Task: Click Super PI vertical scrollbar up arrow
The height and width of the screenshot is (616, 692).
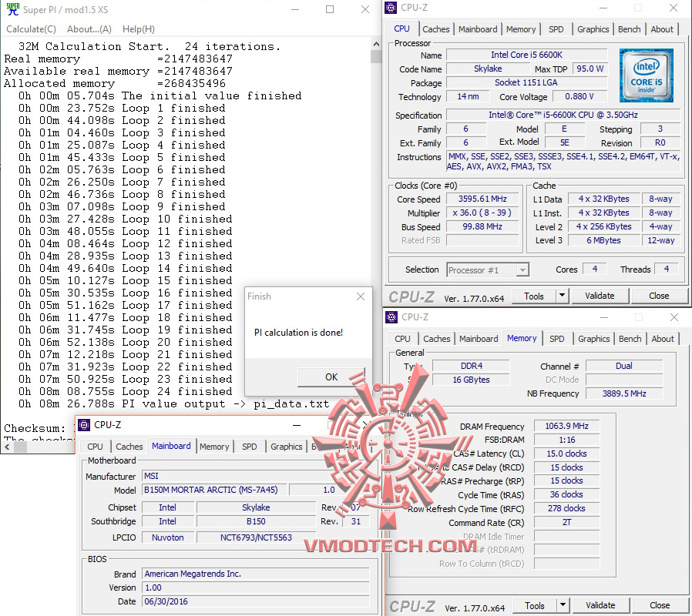Action: coord(376,44)
